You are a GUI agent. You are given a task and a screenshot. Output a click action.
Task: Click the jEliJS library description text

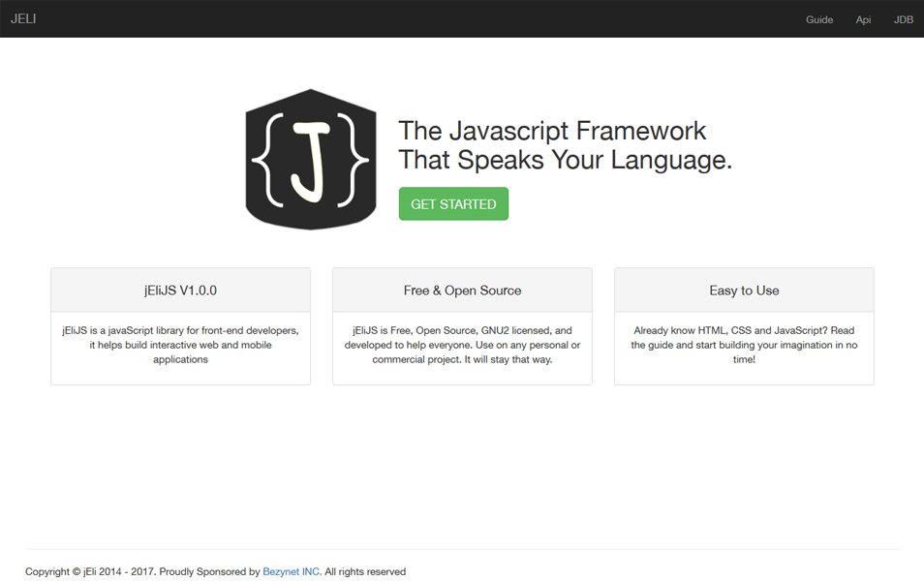tap(180, 345)
